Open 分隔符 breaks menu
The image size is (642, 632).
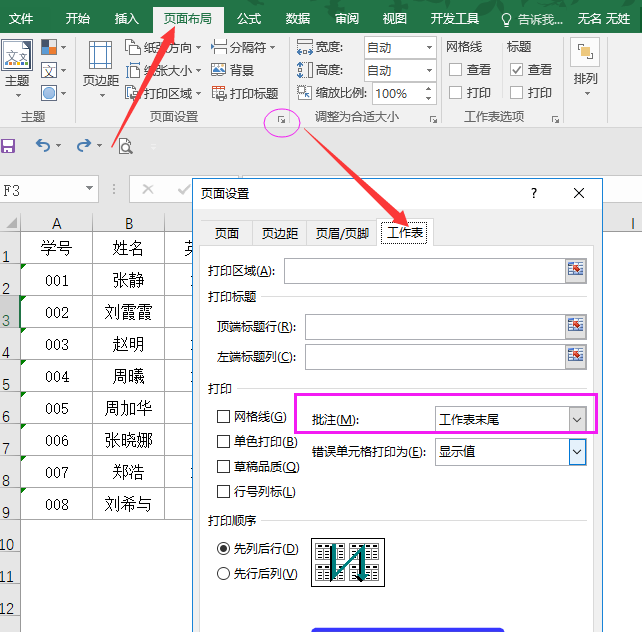tap(243, 47)
